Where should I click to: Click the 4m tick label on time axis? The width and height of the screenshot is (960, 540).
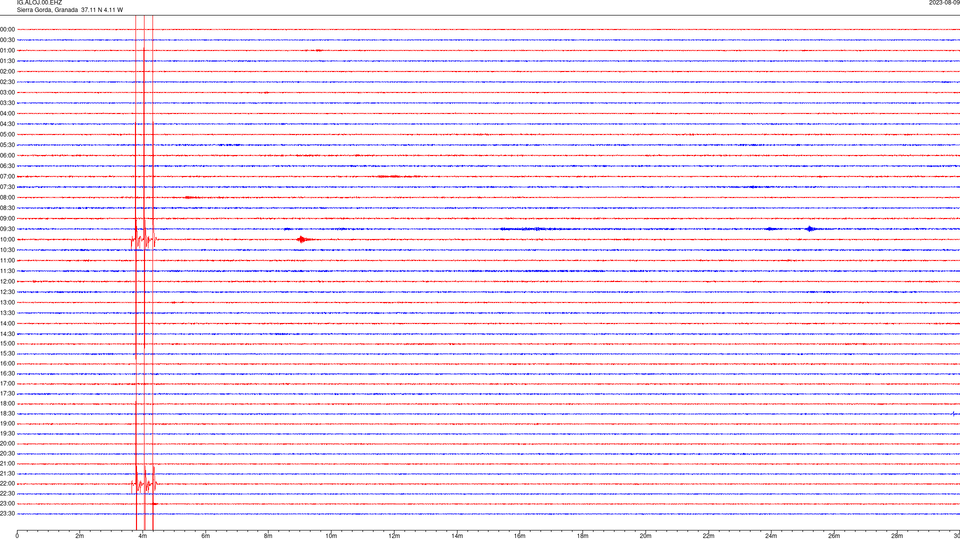(x=143, y=536)
